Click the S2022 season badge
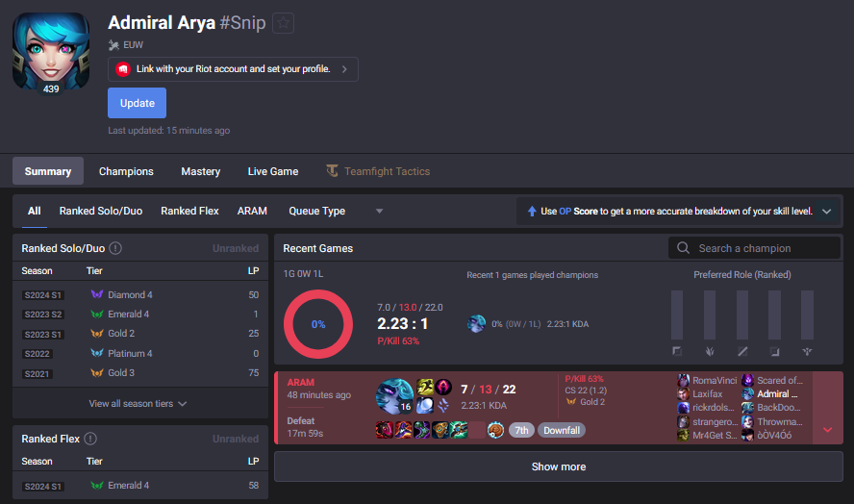The height and width of the screenshot is (504, 854). tap(38, 354)
